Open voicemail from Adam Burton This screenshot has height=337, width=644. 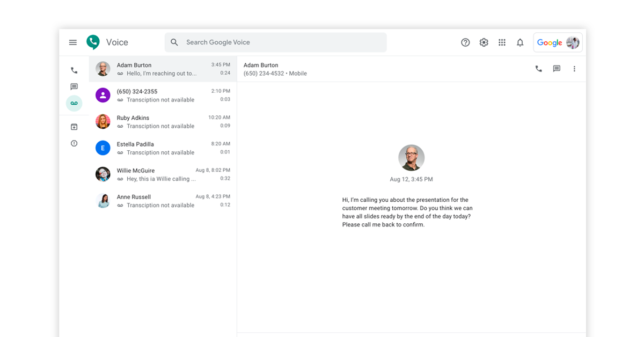pyautogui.click(x=163, y=69)
